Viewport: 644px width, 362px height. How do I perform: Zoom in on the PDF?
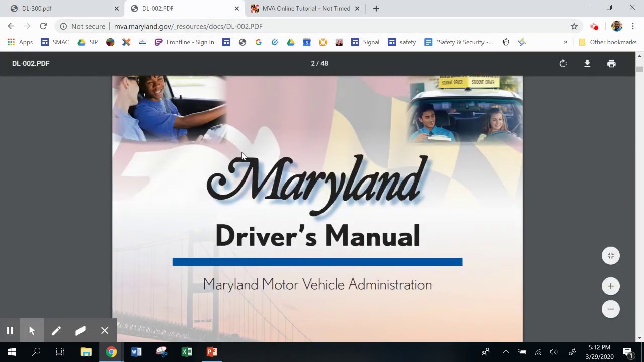611,286
